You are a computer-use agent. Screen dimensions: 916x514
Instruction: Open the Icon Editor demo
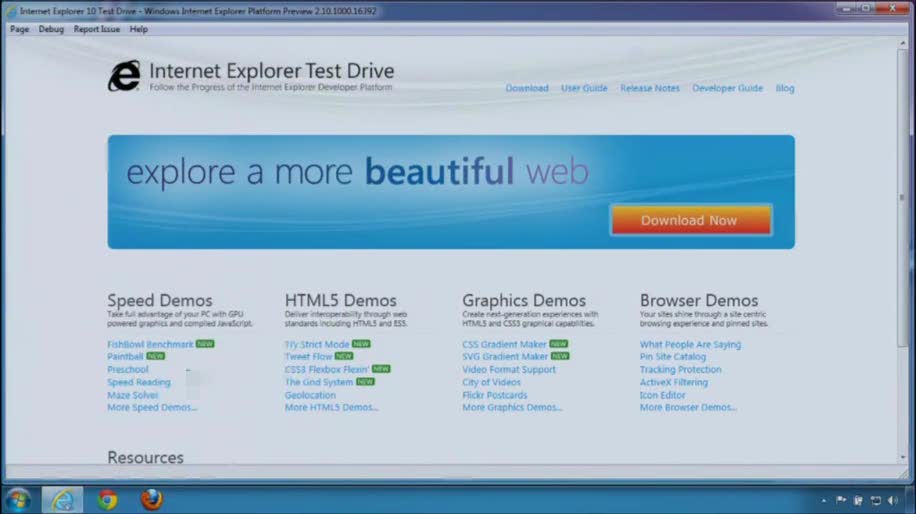662,395
